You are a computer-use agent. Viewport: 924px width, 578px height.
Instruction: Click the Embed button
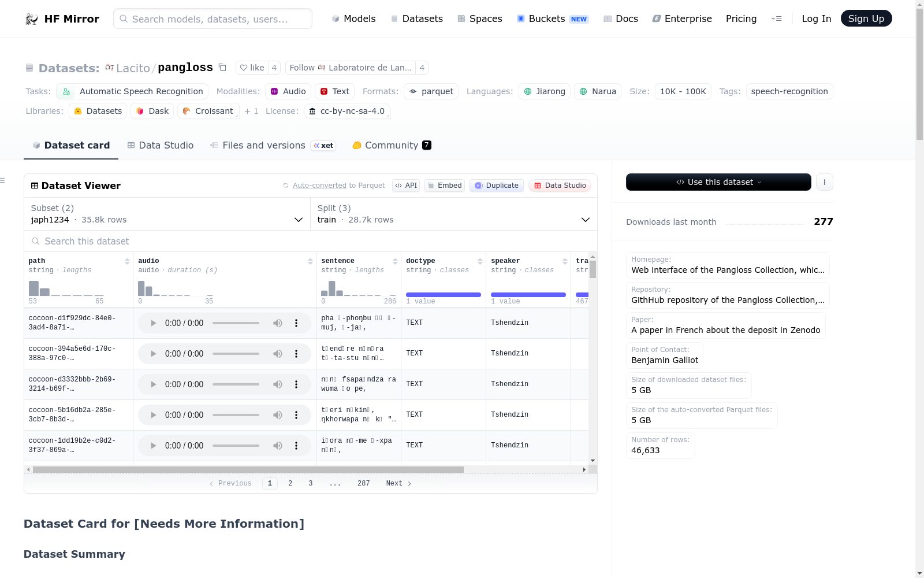(x=445, y=186)
